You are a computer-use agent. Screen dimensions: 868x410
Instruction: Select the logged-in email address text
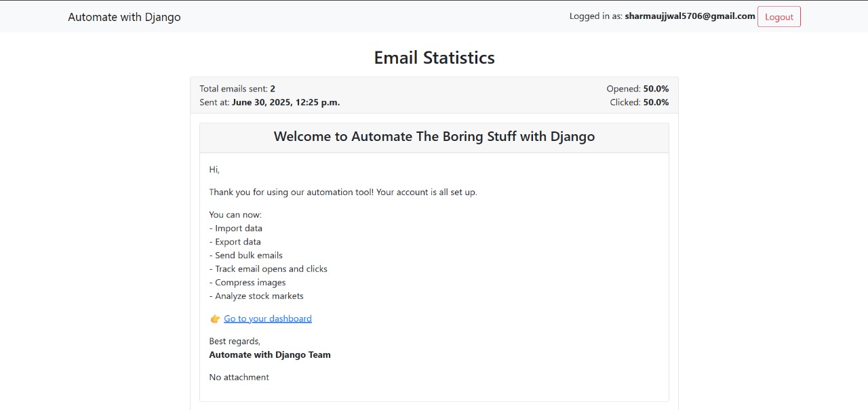(x=690, y=16)
